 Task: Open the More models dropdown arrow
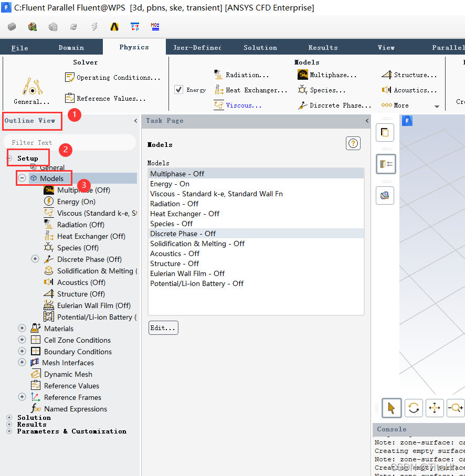(x=437, y=107)
